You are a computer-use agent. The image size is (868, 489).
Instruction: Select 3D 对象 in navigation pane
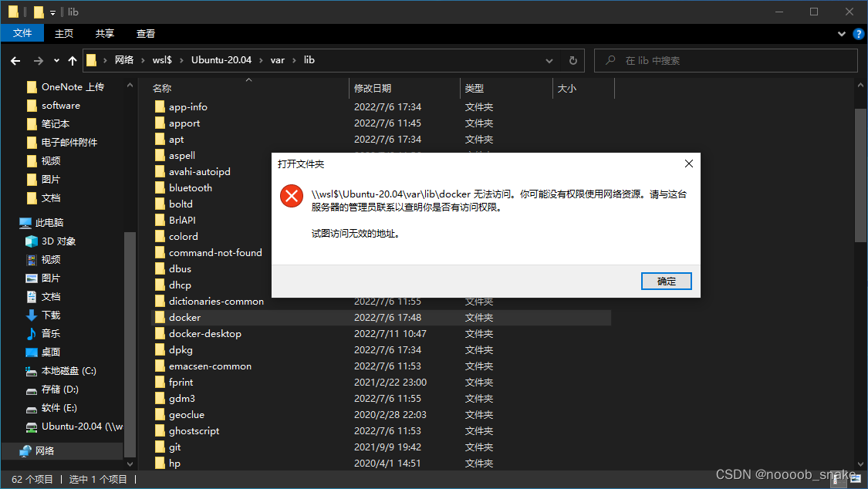click(x=58, y=241)
